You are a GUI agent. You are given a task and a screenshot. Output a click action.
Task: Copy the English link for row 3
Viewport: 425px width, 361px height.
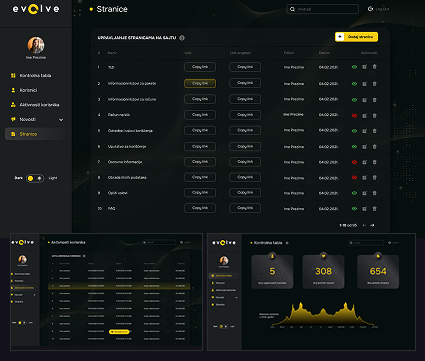point(245,99)
